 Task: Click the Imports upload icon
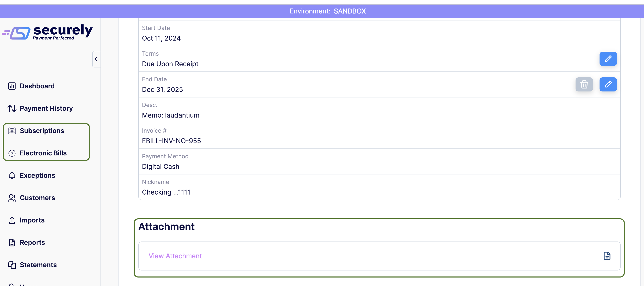(x=12, y=220)
